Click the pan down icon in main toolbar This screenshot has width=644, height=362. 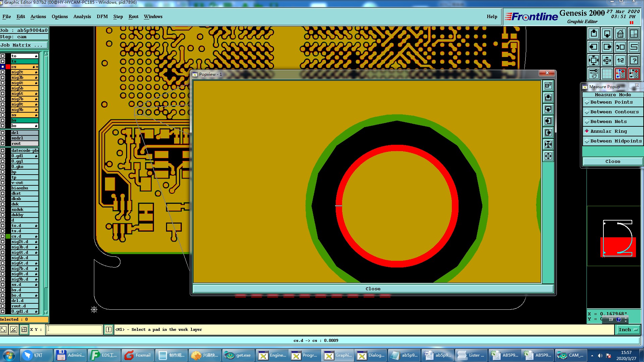607,34
